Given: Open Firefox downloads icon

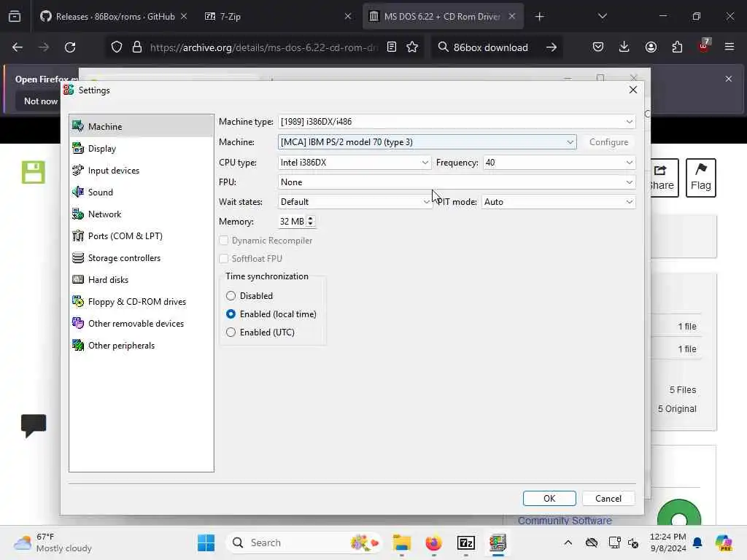Looking at the screenshot, I should coord(624,47).
